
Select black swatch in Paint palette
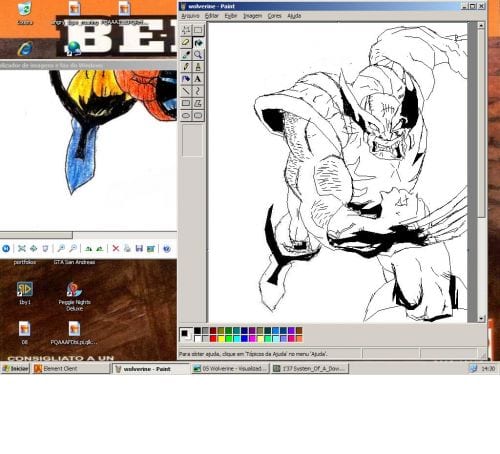(x=197, y=331)
